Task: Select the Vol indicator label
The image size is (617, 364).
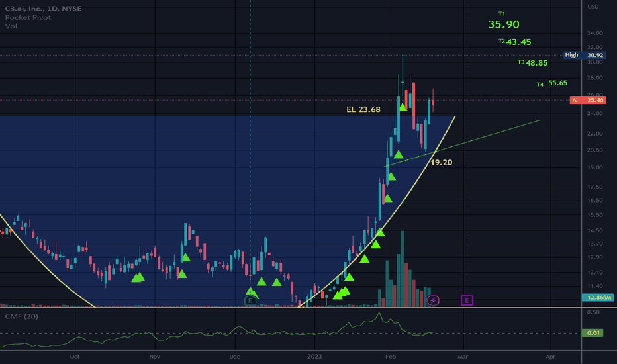Action: click(x=11, y=26)
